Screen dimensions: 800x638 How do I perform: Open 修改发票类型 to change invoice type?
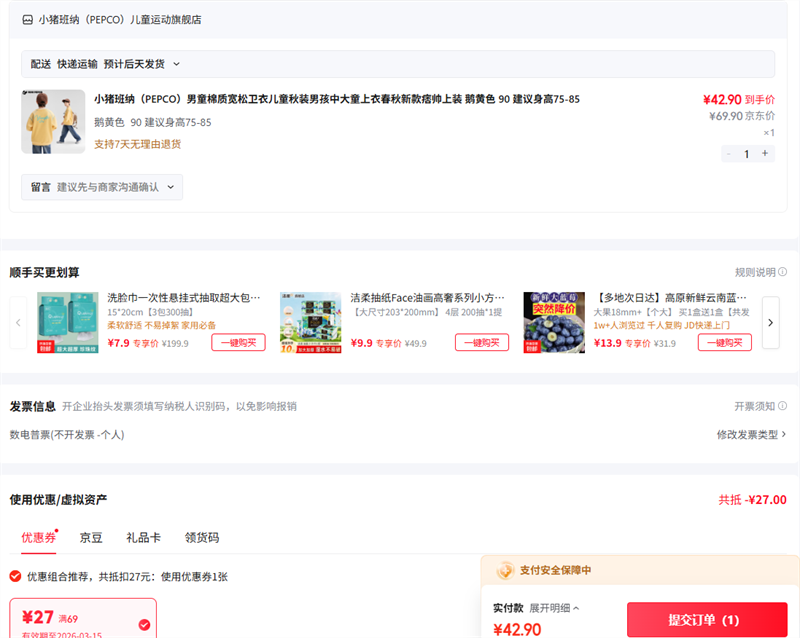[x=750, y=435]
